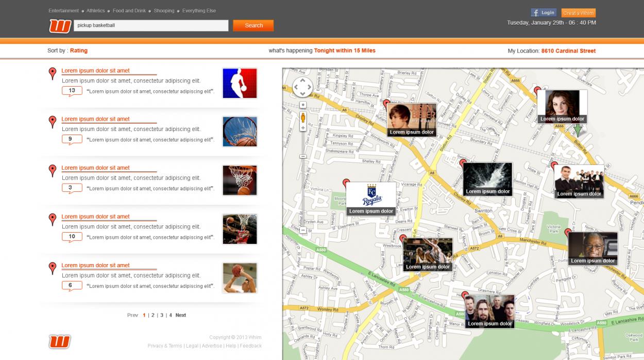
Task: Click the Facebook icon on the Login button
Action: 536,12
